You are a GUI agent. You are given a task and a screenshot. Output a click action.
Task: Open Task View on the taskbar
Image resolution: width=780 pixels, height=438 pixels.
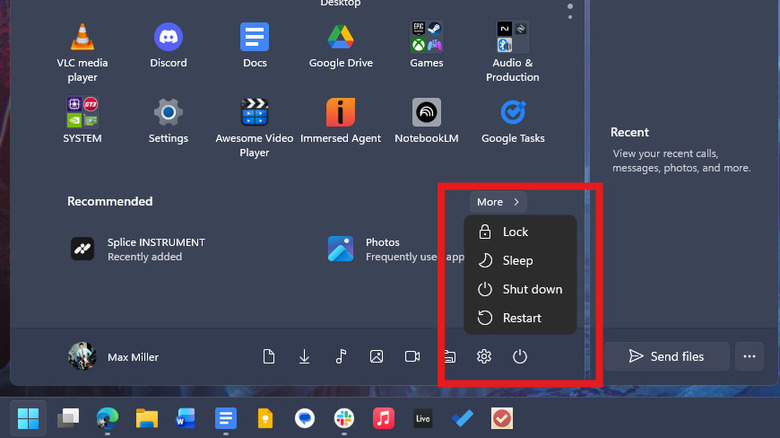(x=68, y=418)
